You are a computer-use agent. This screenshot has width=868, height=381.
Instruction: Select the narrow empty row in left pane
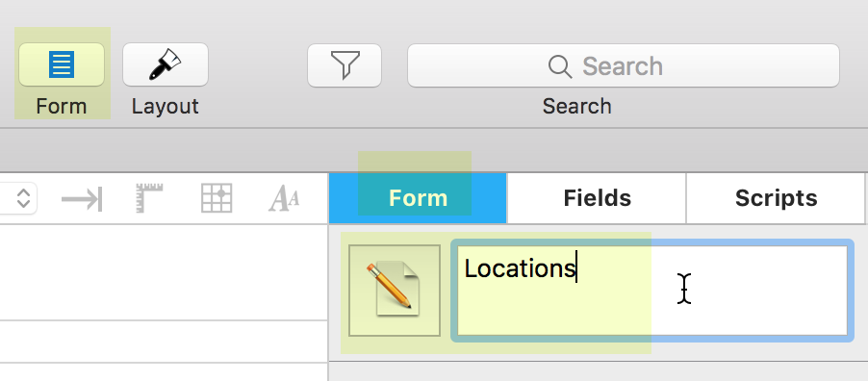click(x=164, y=342)
